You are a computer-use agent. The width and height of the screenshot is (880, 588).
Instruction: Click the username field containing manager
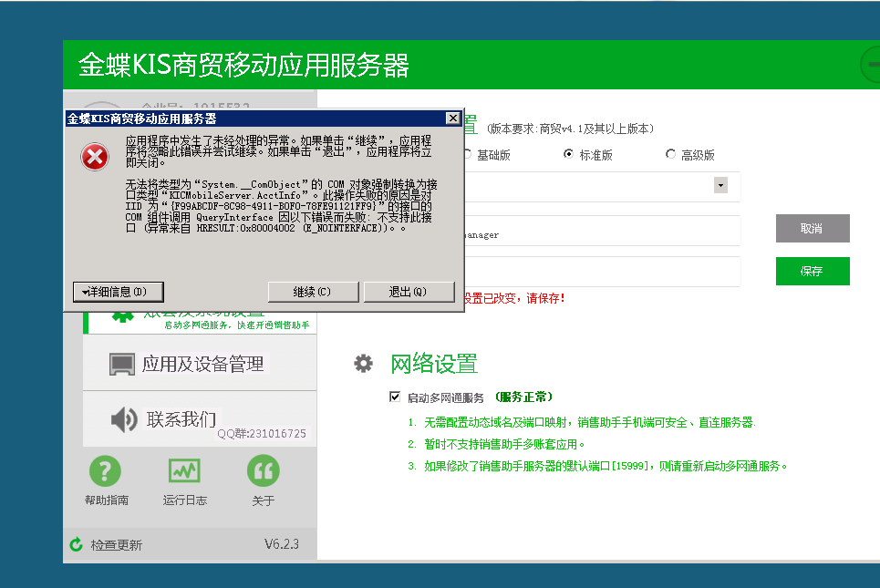coord(602,232)
